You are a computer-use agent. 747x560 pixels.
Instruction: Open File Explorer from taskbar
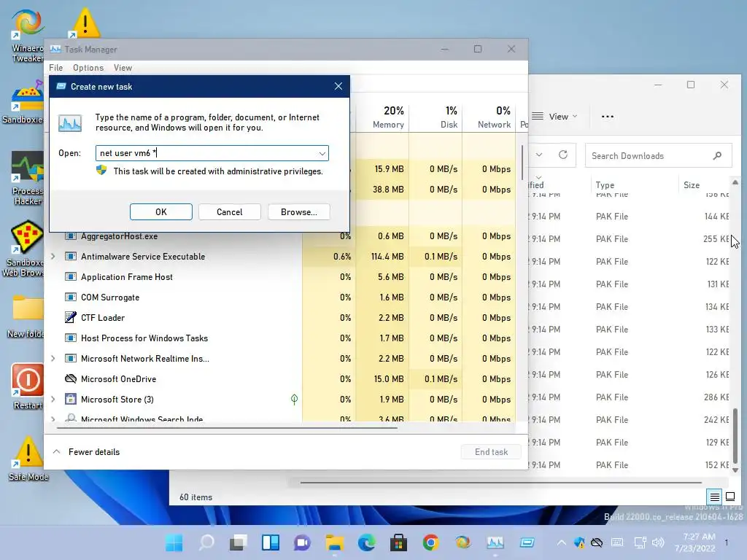(334, 542)
